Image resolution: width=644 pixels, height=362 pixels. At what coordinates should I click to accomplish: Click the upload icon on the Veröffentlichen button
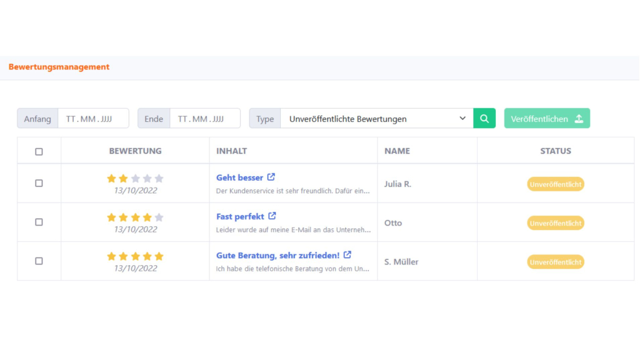coord(579,119)
